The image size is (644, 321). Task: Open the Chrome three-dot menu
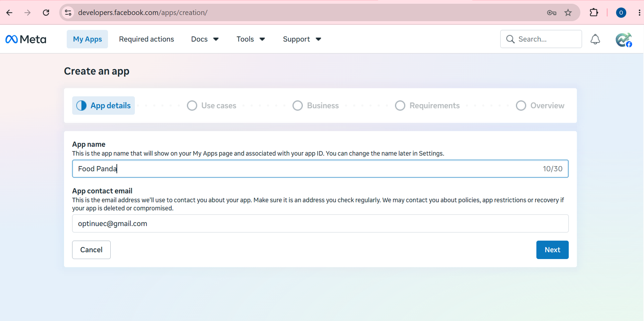639,12
